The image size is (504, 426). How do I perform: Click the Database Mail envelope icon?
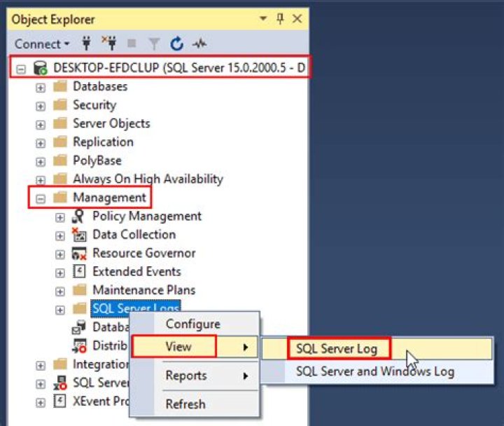tap(78, 327)
